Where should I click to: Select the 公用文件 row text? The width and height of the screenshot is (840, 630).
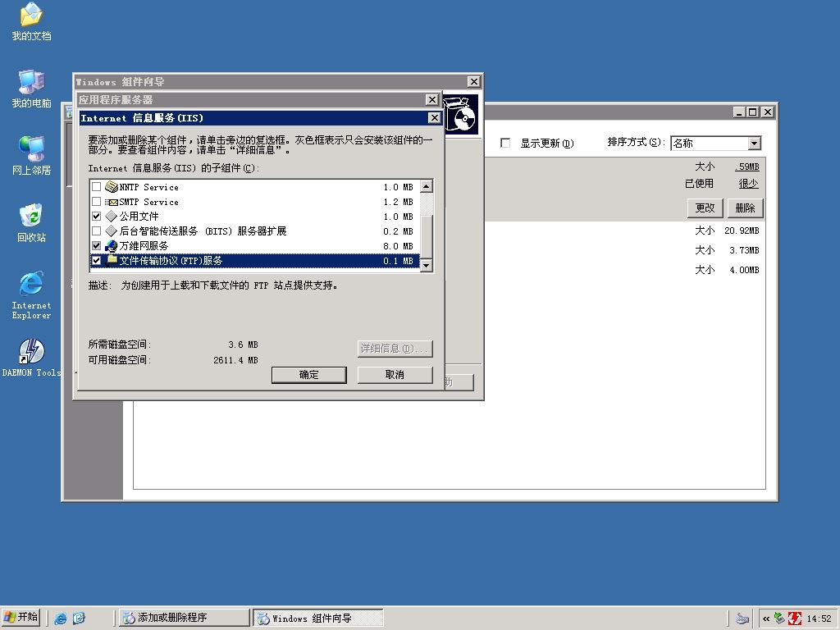point(139,217)
